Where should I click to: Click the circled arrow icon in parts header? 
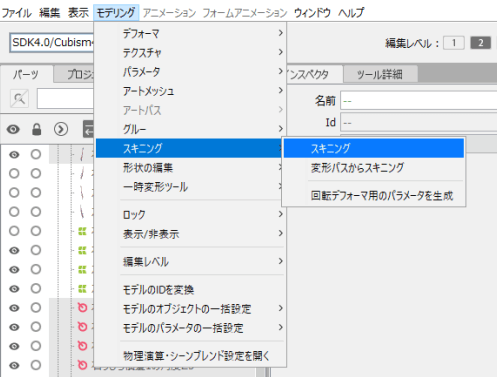point(61,129)
